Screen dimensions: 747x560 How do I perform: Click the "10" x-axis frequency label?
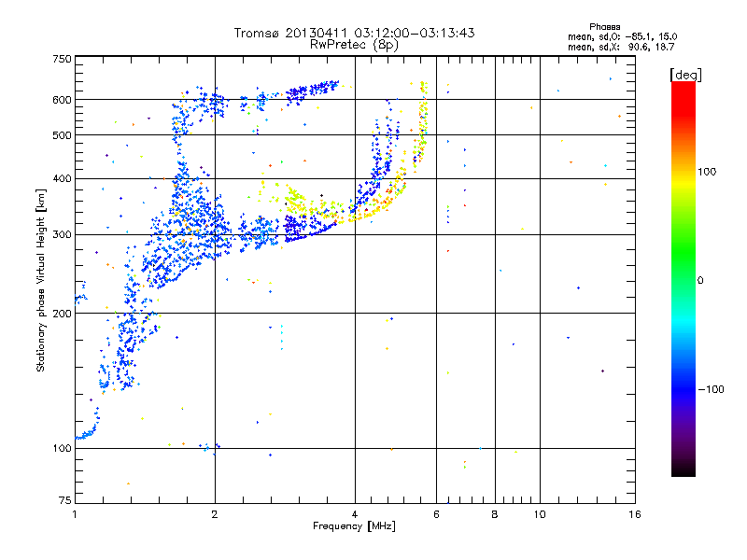pyautogui.click(x=540, y=514)
